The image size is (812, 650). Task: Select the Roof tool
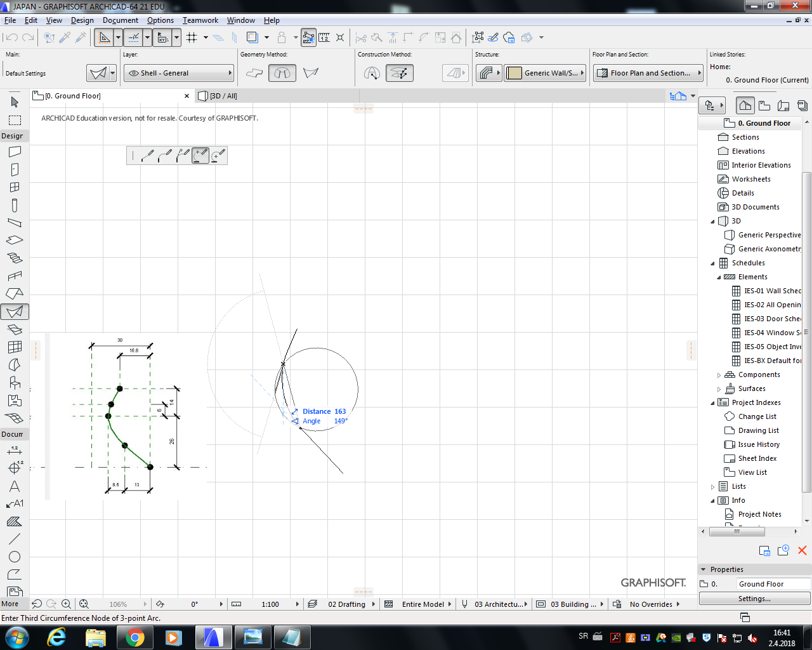(x=15, y=294)
